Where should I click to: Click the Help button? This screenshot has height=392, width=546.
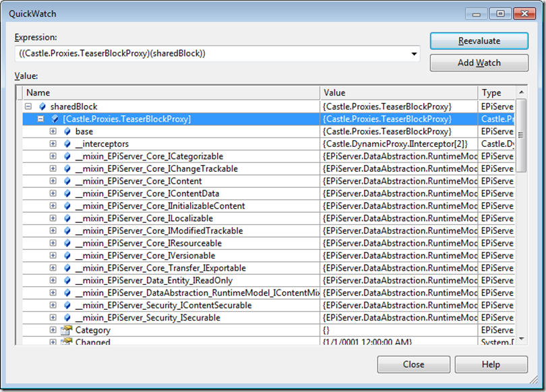(x=491, y=364)
